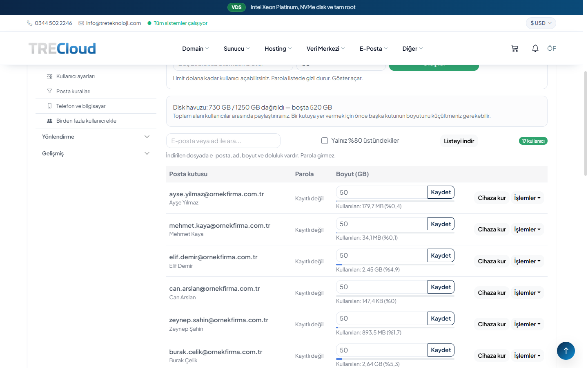
Task: Click the scroll-to-top arrow button
Action: [566, 351]
